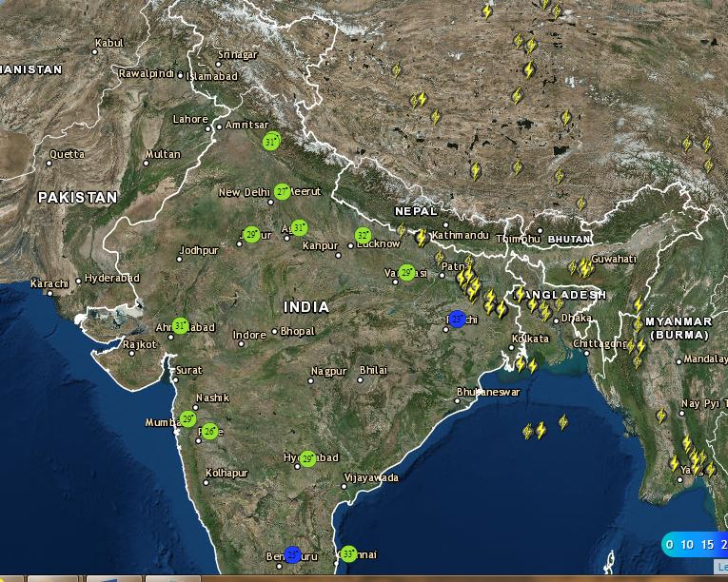728x582 pixels.
Task: Click the Kabul city label
Action: click(109, 43)
